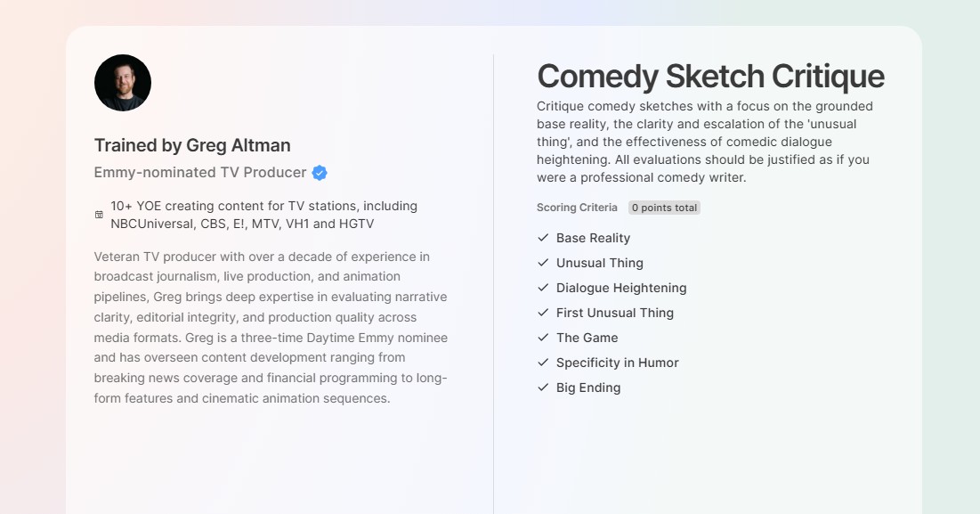This screenshot has height=514, width=980.
Task: Click Greg Altman's profile photo
Action: pyautogui.click(x=123, y=83)
